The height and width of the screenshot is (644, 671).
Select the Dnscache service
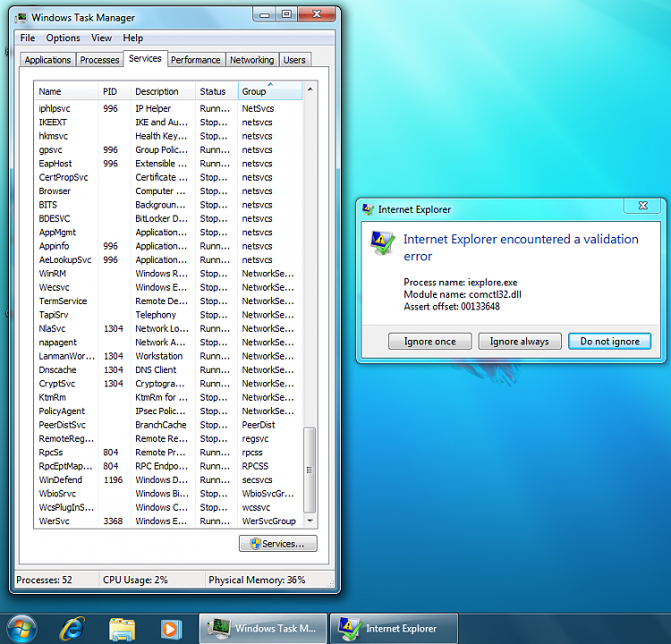click(x=168, y=369)
